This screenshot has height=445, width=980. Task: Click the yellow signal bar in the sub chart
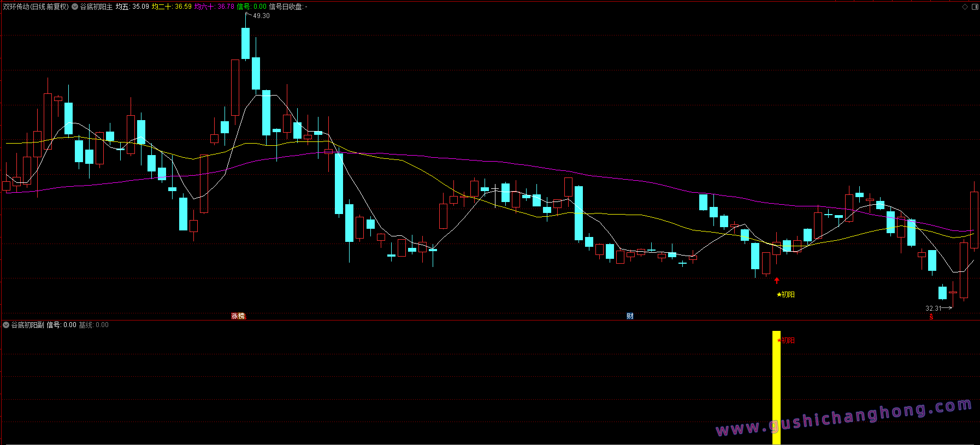(776, 388)
